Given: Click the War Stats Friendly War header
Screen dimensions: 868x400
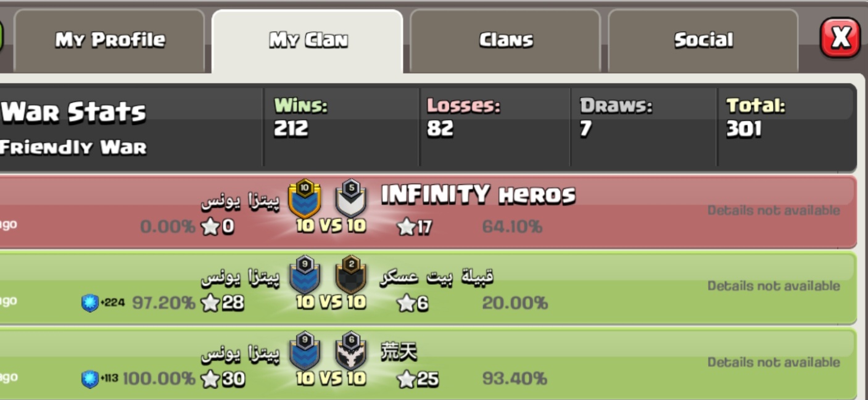Looking at the screenshot, I should pyautogui.click(x=131, y=127).
